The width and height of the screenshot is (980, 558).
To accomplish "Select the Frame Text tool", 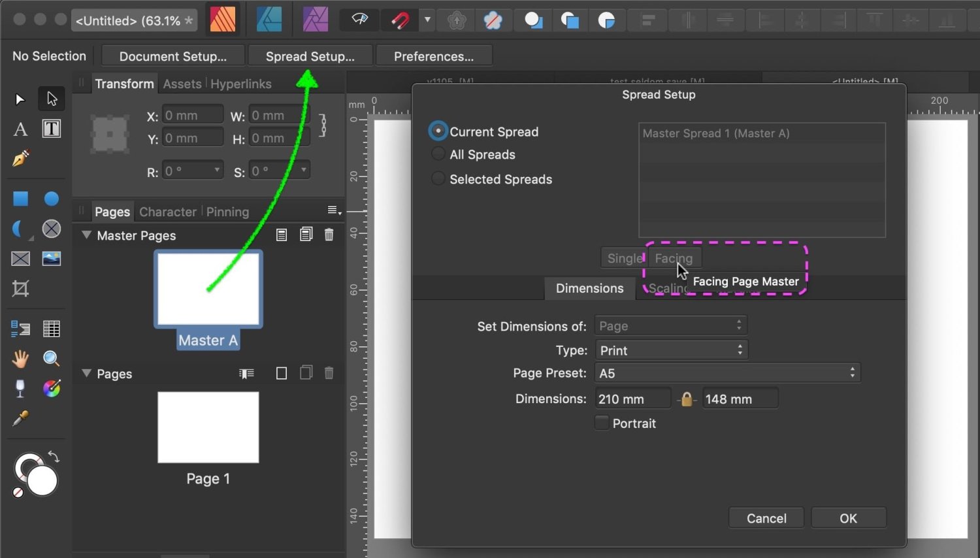I will pyautogui.click(x=52, y=129).
